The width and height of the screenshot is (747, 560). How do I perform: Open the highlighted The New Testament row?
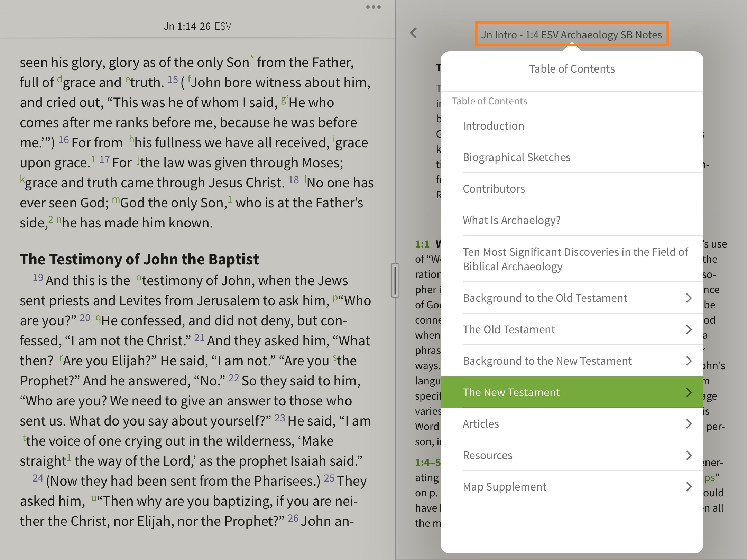(x=572, y=392)
